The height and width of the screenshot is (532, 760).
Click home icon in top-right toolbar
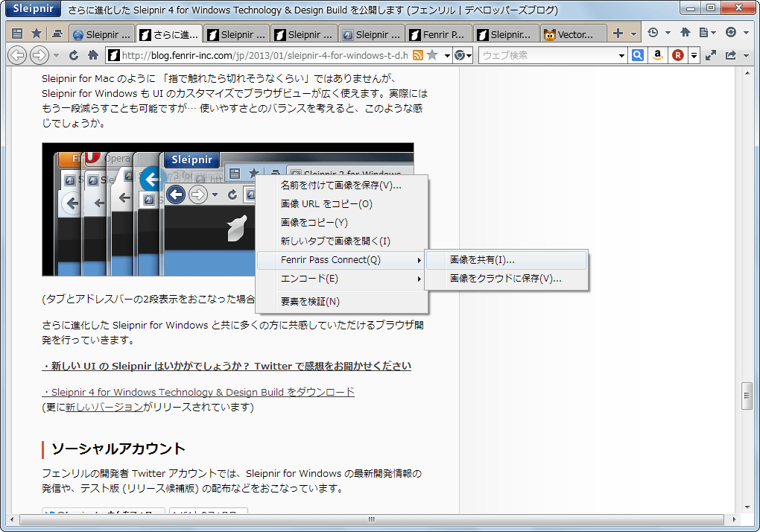[x=685, y=33]
